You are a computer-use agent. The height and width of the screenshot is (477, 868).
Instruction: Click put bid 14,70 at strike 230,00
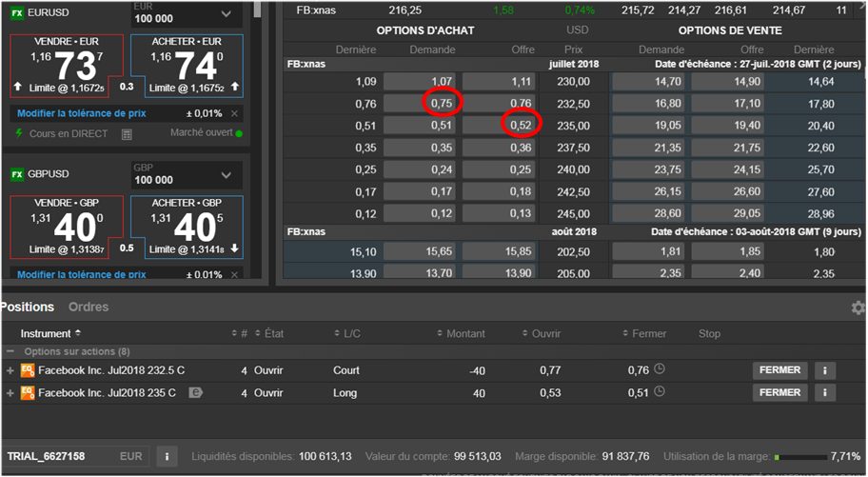[648, 82]
